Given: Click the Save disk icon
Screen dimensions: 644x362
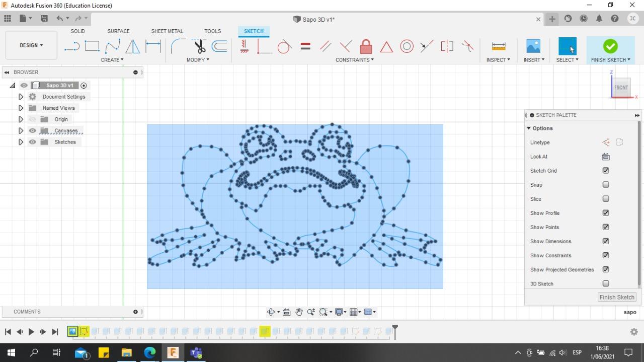Looking at the screenshot, I should 44,19.
